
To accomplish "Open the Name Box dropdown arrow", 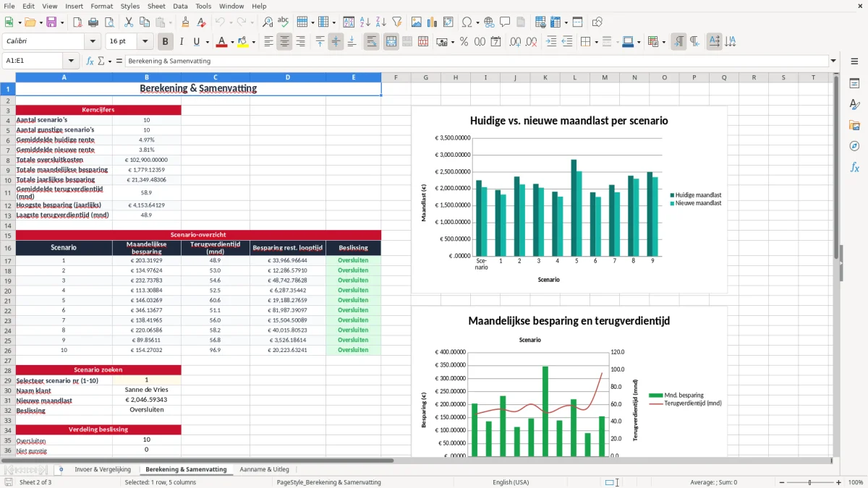I will [71, 61].
